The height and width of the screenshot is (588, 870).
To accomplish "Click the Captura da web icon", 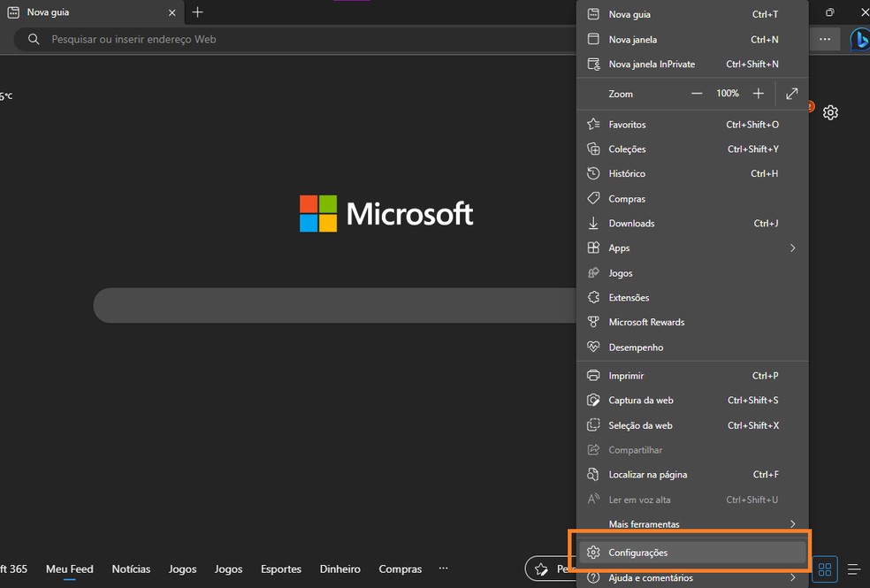I will (x=593, y=400).
